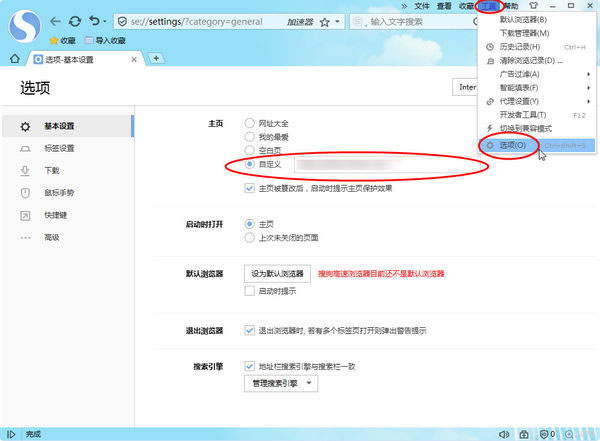Select the 空白页 homepage radio button
This screenshot has width=600, height=441.
(x=250, y=150)
